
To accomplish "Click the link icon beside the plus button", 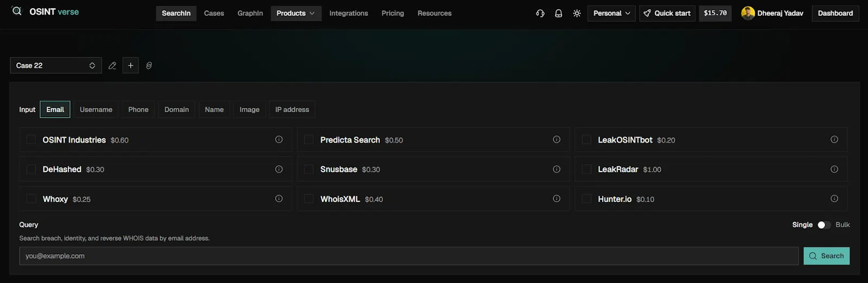I will (x=149, y=66).
